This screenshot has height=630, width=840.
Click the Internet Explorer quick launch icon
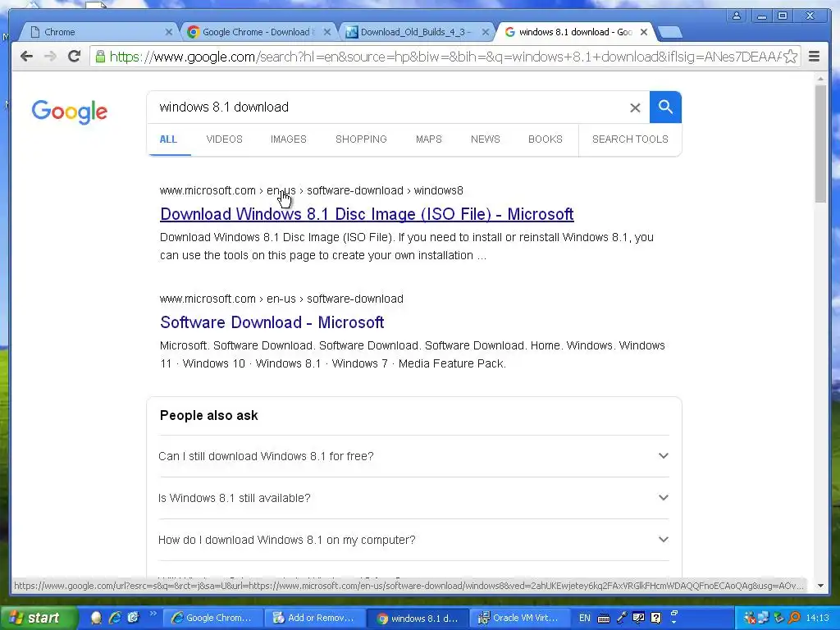(x=115, y=618)
